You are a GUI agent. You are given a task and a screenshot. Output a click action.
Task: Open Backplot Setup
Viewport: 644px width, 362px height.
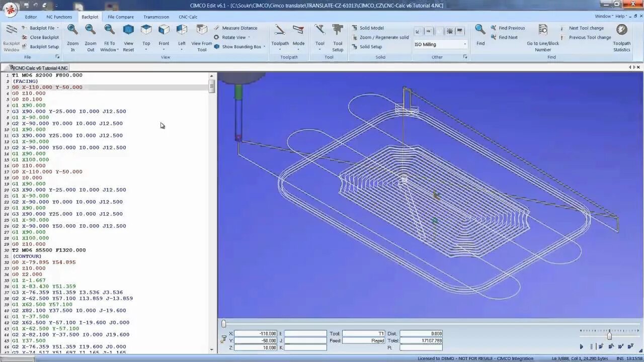pos(40,47)
